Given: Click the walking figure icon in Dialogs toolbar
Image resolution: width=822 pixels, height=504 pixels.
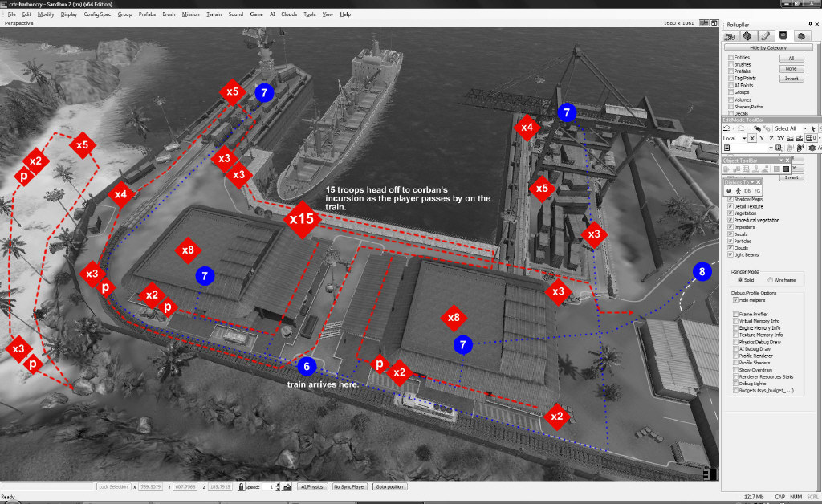Looking at the screenshot, I should 739,191.
